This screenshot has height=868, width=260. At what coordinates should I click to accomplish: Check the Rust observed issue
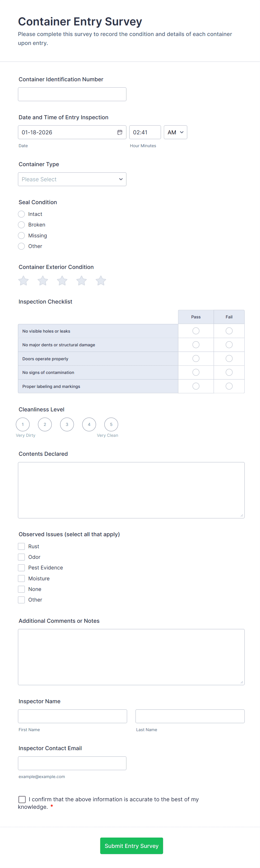click(x=21, y=546)
